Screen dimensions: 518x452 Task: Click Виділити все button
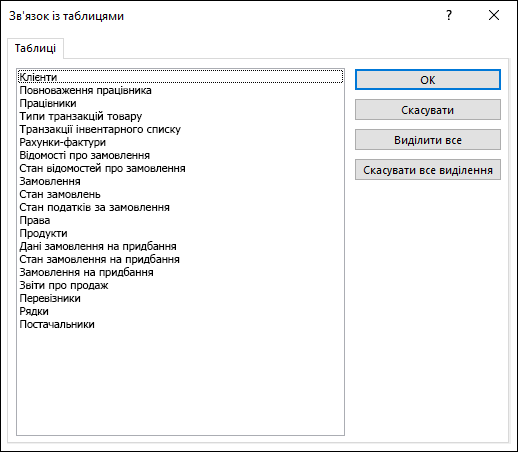pos(428,140)
